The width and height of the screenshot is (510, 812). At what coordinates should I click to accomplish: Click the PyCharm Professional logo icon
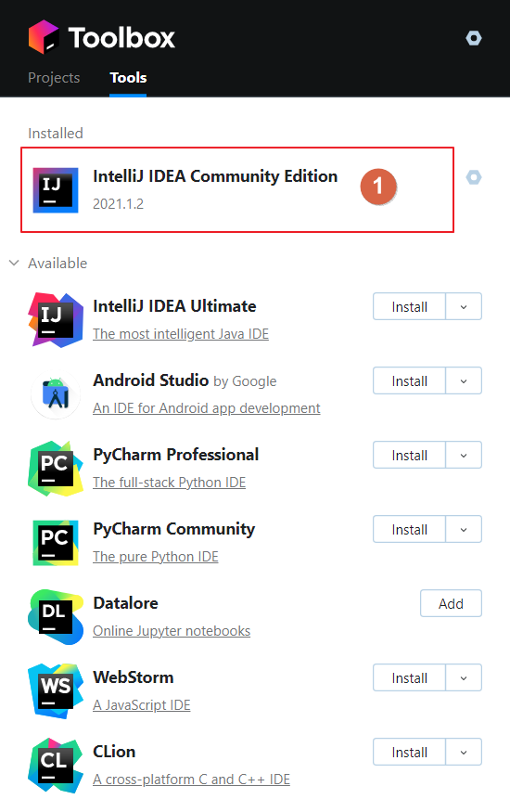tap(56, 469)
